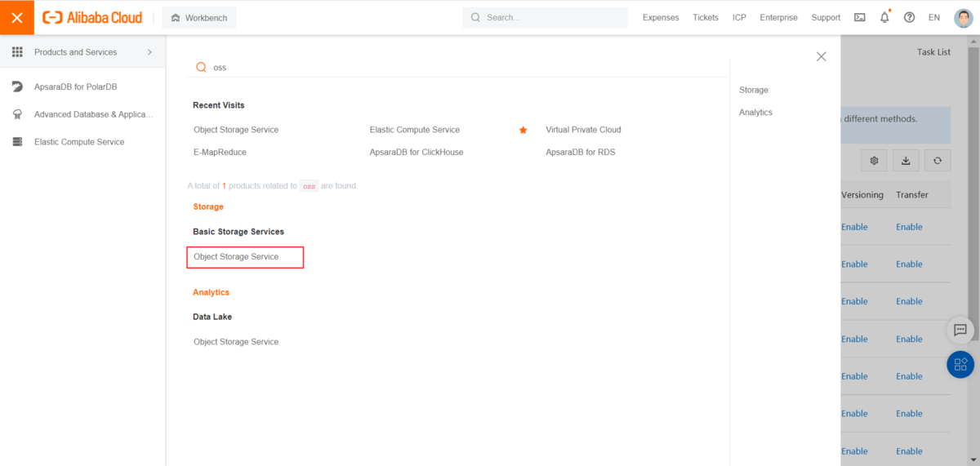Click the orange Analytics heading
The image size is (980, 466).
pos(211,292)
